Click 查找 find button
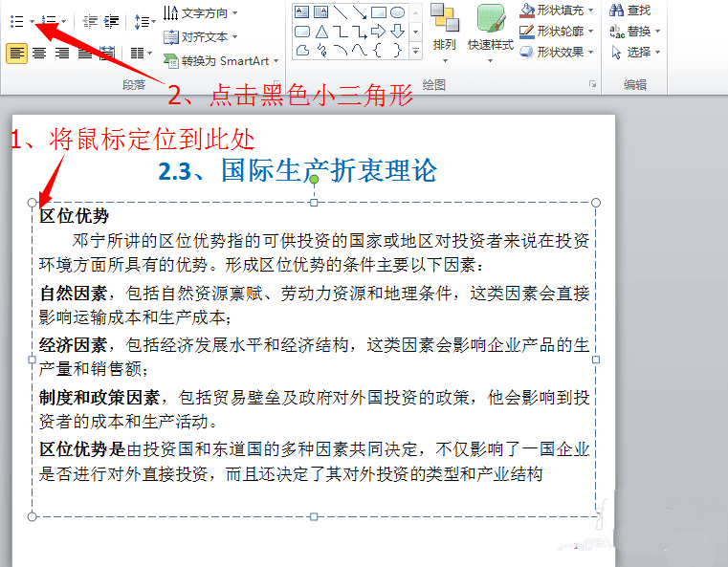The height and width of the screenshot is (567, 728). tap(630, 10)
